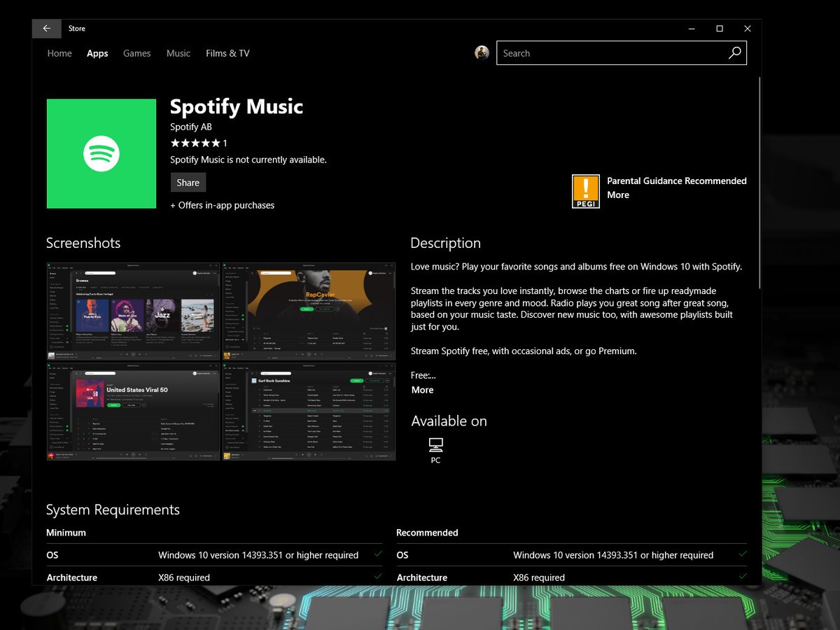Open the RapCaviar screenshot thumbnail
This screenshot has height=630, width=840.
pyautogui.click(x=309, y=311)
